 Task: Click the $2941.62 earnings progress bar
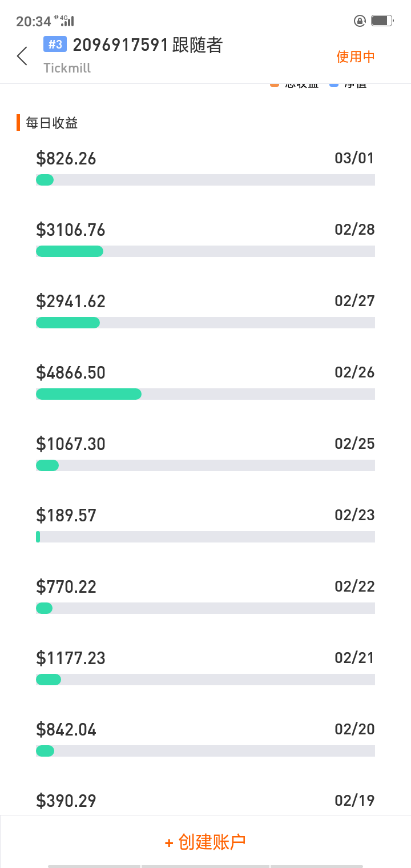[205, 323]
